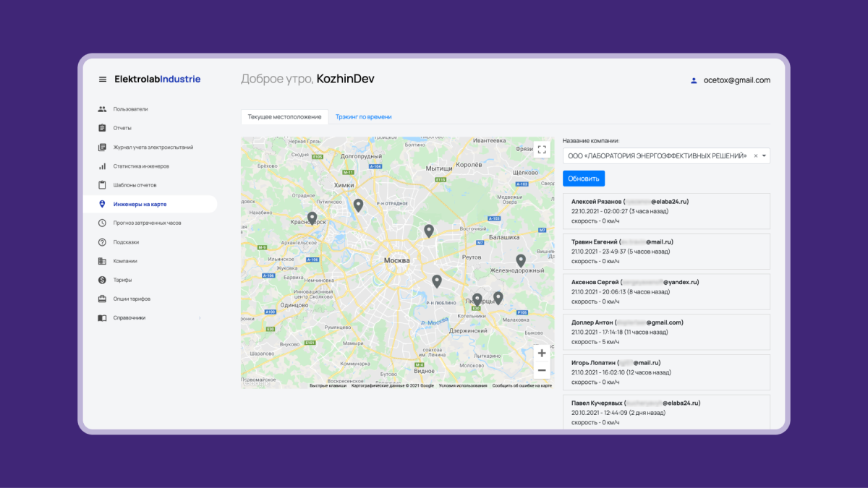Viewport: 868px width, 488px height.
Task: Click Сообщить об ошибке на карте link
Action: (x=522, y=386)
